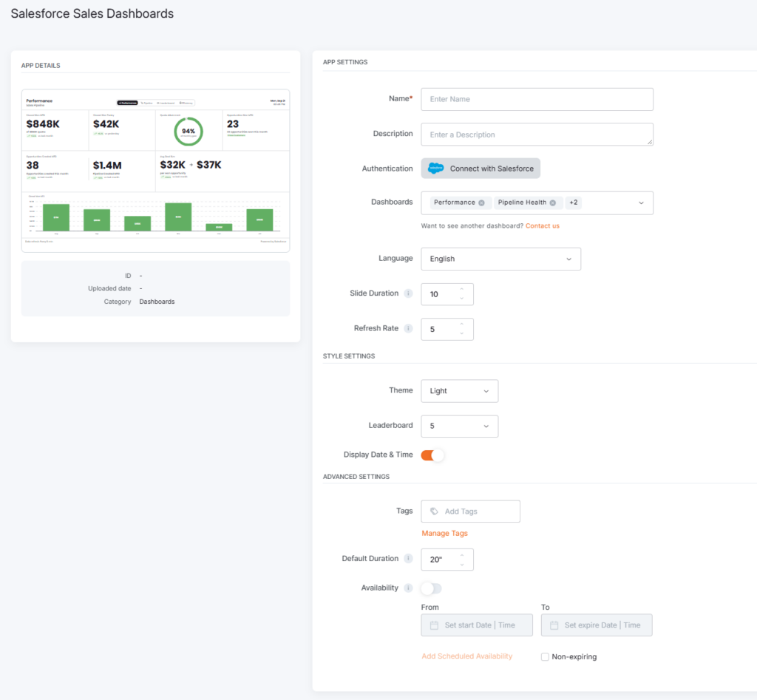Image resolution: width=757 pixels, height=700 pixels.
Task: Open the Theme dropdown showing Light
Action: pos(459,391)
